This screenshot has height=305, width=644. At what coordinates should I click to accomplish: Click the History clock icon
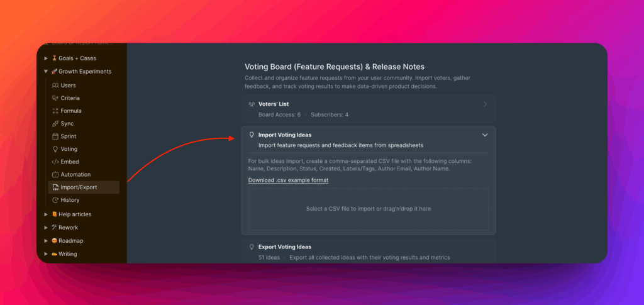[x=55, y=200]
